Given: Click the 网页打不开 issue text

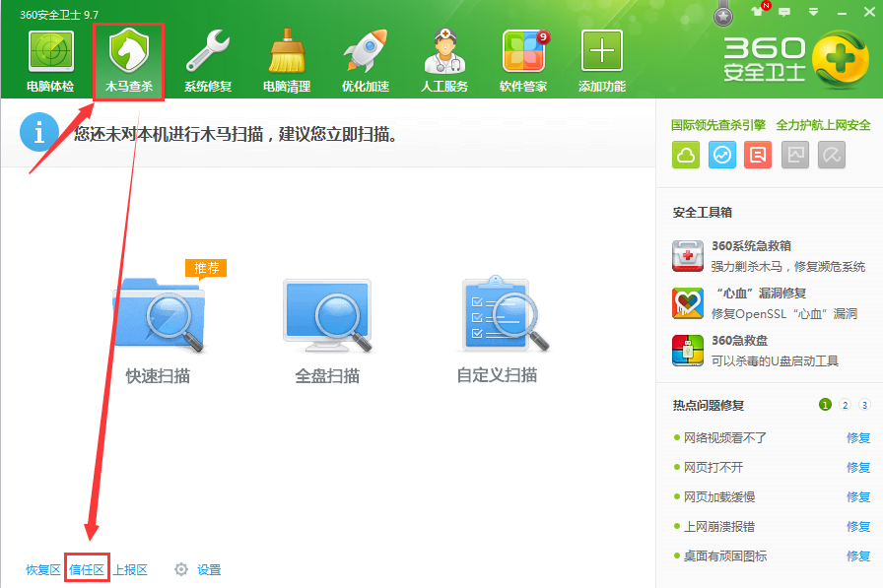Looking at the screenshot, I should 713,468.
